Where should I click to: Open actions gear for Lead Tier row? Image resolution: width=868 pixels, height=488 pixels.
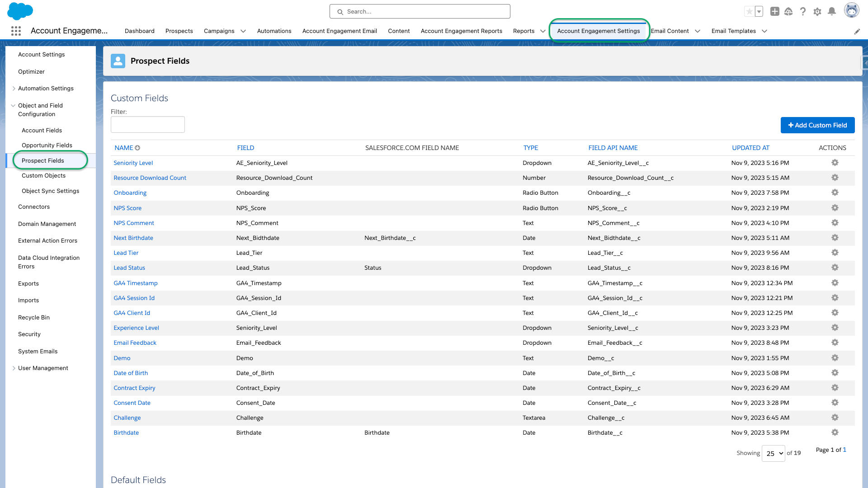(x=835, y=253)
